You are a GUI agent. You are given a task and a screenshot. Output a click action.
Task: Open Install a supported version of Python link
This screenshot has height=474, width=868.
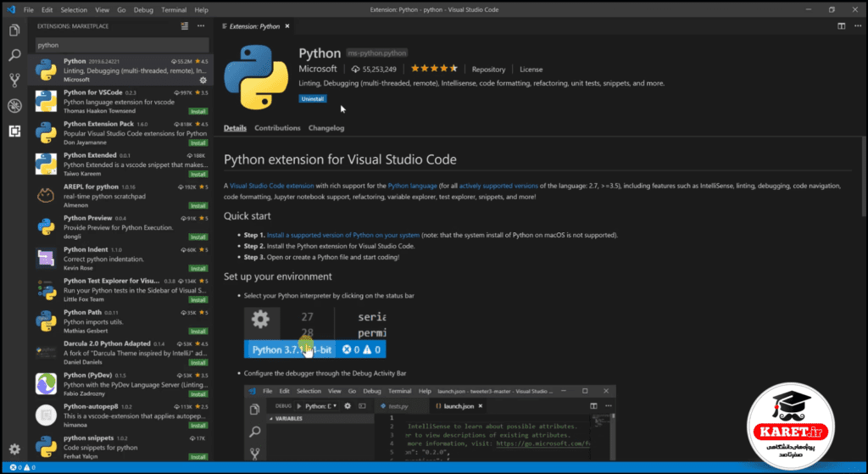pyautogui.click(x=343, y=235)
